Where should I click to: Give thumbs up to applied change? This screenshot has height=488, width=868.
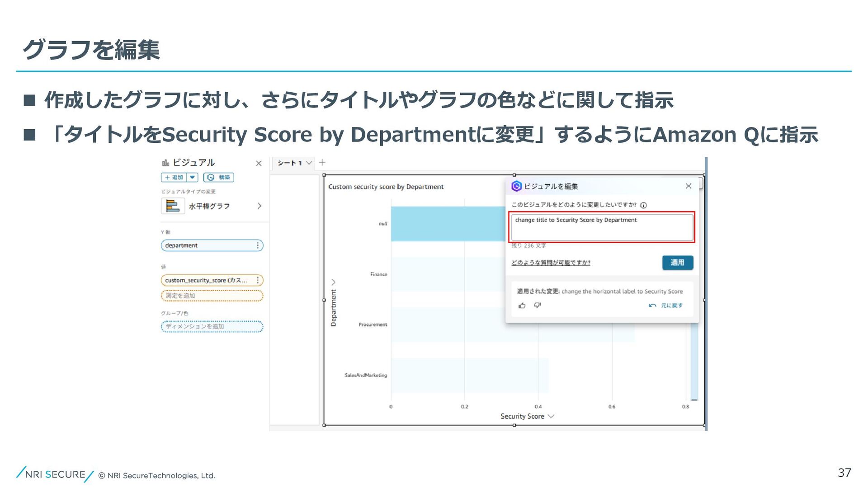pos(522,305)
